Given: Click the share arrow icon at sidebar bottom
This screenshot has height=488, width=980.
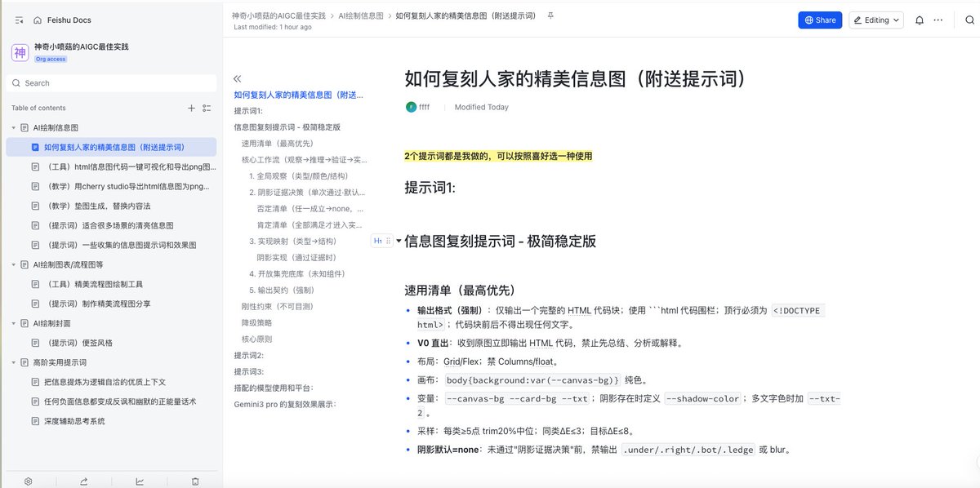Looking at the screenshot, I should pos(84,481).
